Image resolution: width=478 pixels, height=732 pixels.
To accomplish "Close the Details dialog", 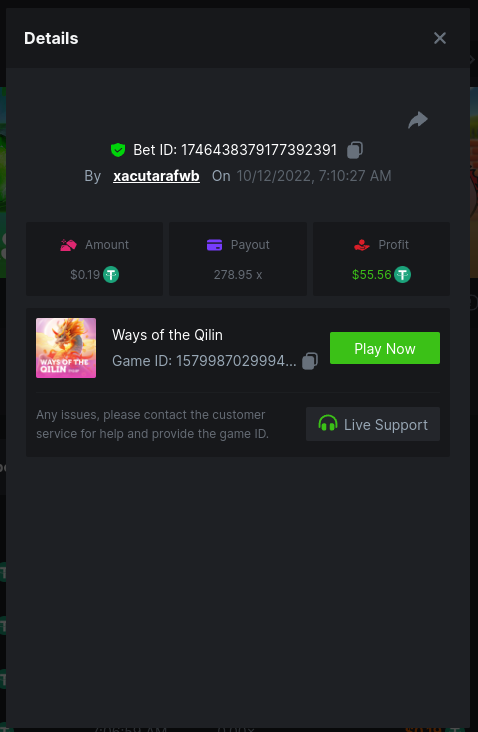I will [x=440, y=38].
